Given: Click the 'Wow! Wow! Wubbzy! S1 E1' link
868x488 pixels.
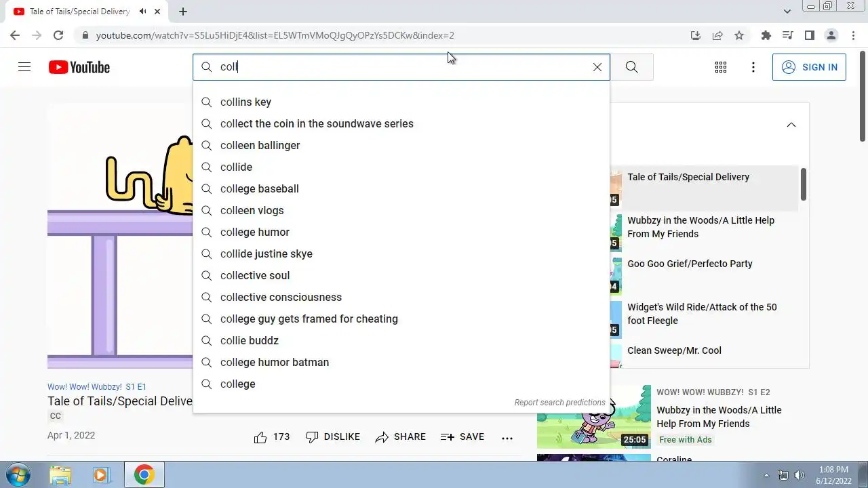Looking at the screenshot, I should point(96,387).
